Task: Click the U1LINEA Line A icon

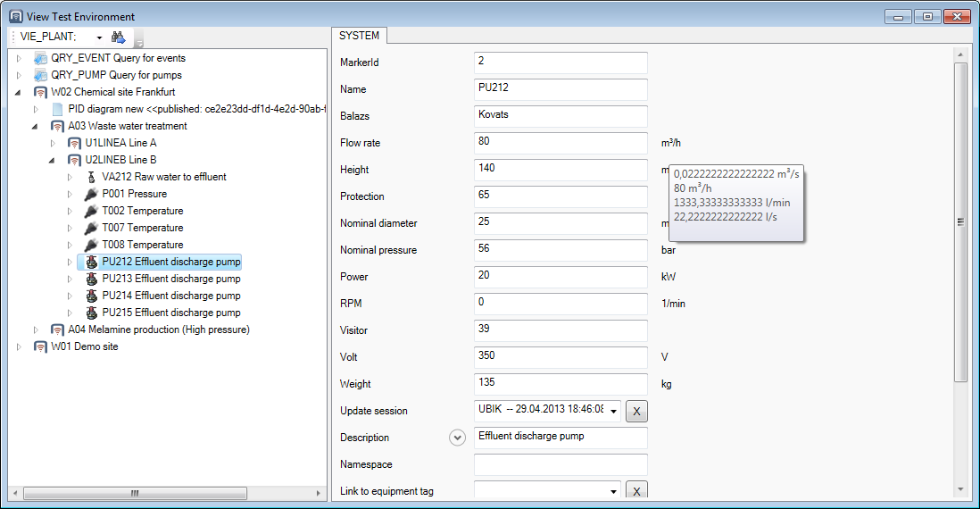Action: click(75, 143)
